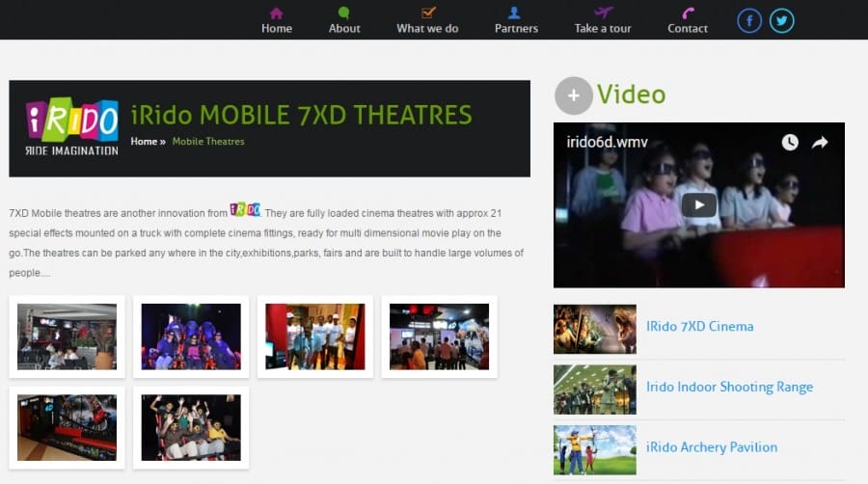
Task: Open the first gallery photo thumbnail
Action: [x=67, y=336]
